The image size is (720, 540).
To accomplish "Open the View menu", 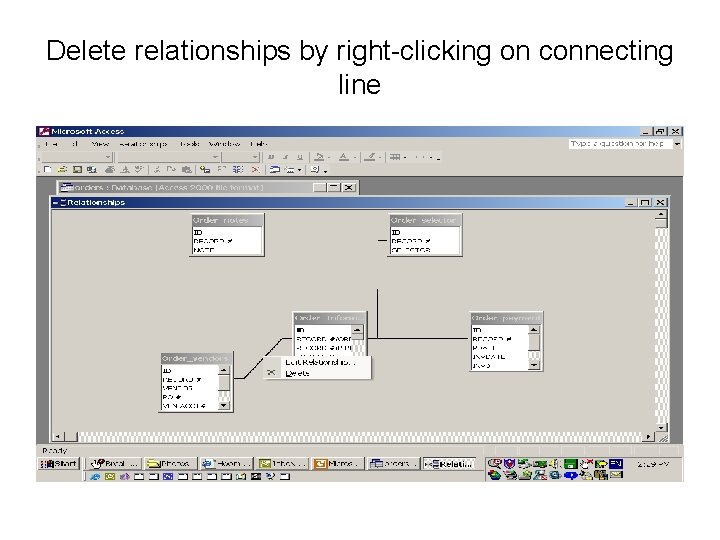I will click(100, 144).
